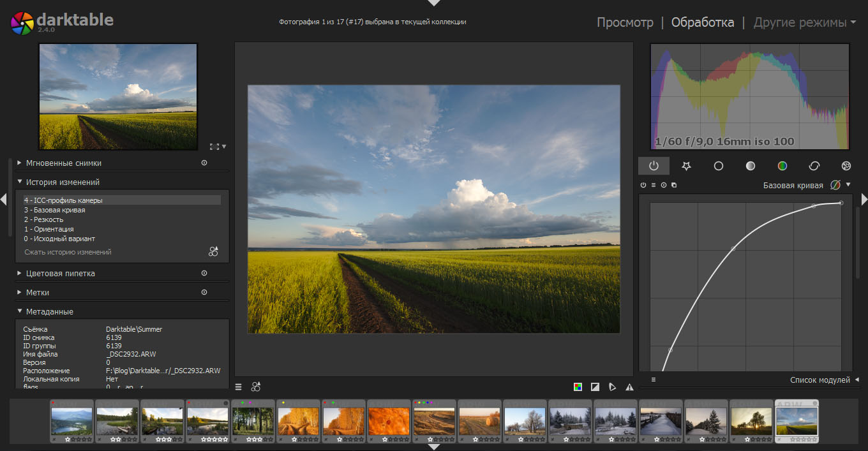Open the color modules group RGB circle
This screenshot has height=451, width=868.
[x=782, y=165]
